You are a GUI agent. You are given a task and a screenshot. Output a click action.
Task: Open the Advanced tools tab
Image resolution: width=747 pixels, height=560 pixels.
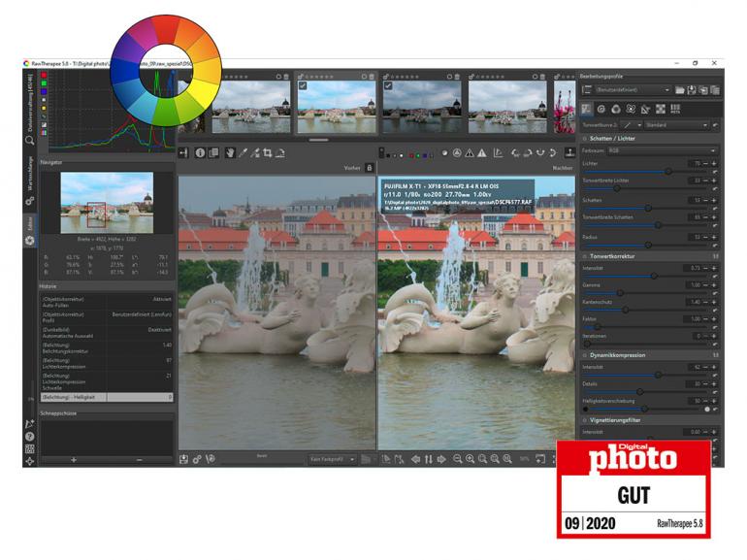[631, 109]
